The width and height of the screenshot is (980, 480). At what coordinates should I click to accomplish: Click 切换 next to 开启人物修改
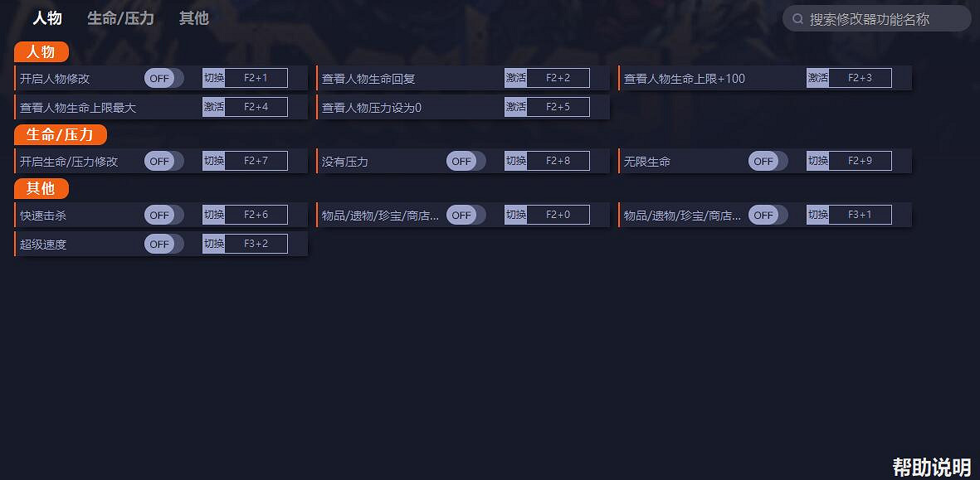pyautogui.click(x=212, y=77)
